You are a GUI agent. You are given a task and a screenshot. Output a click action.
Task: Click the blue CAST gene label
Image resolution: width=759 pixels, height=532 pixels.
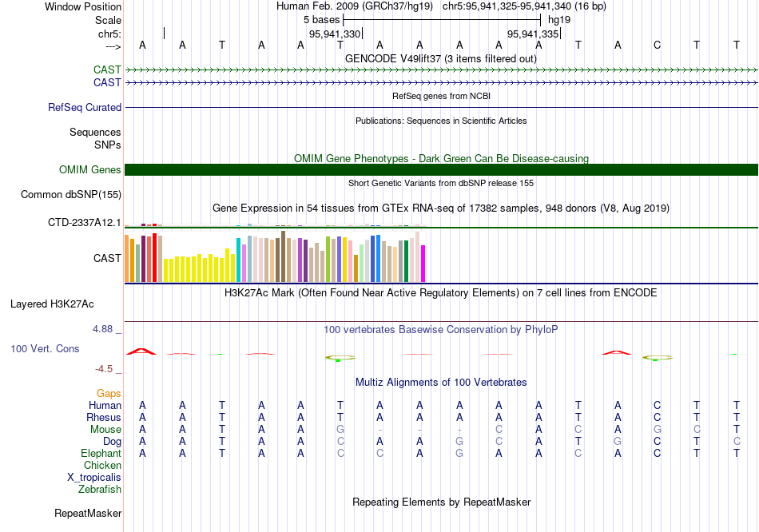tap(107, 82)
